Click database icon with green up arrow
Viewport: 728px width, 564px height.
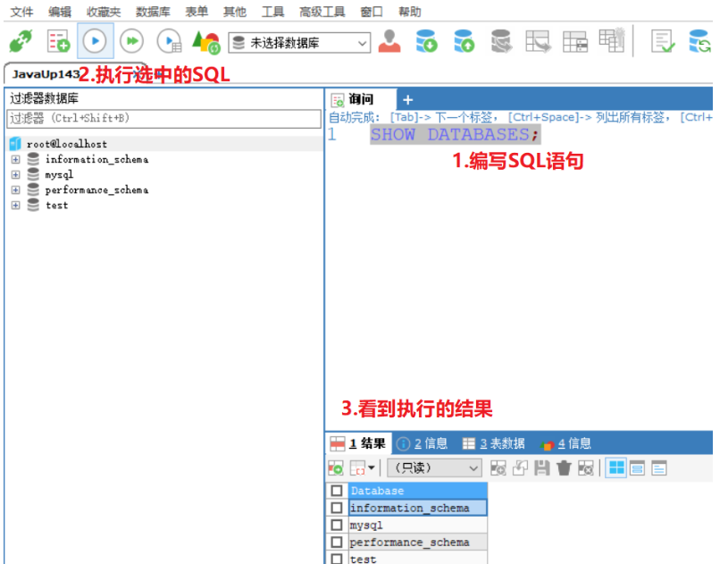click(464, 42)
